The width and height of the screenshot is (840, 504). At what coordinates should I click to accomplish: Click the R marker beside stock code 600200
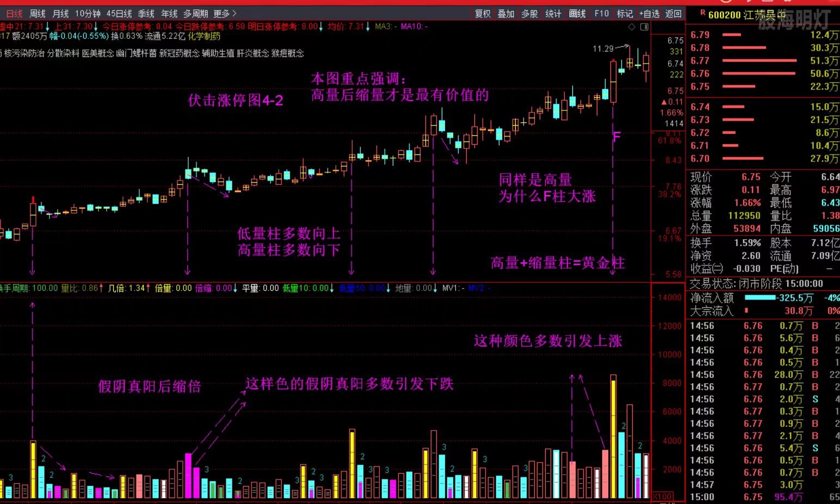tap(702, 13)
